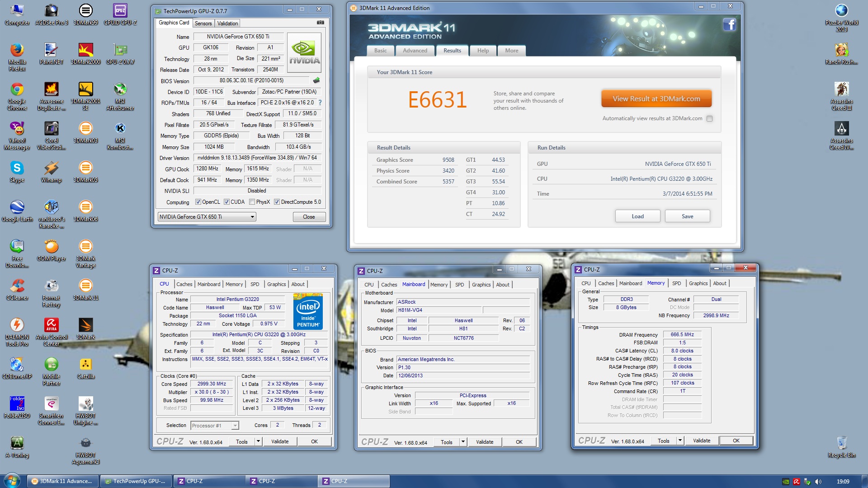This screenshot has width=868, height=488.
Task: Expand Tools dropdown arrow in the Mainboard CPU-Z window
Action: coord(463,442)
